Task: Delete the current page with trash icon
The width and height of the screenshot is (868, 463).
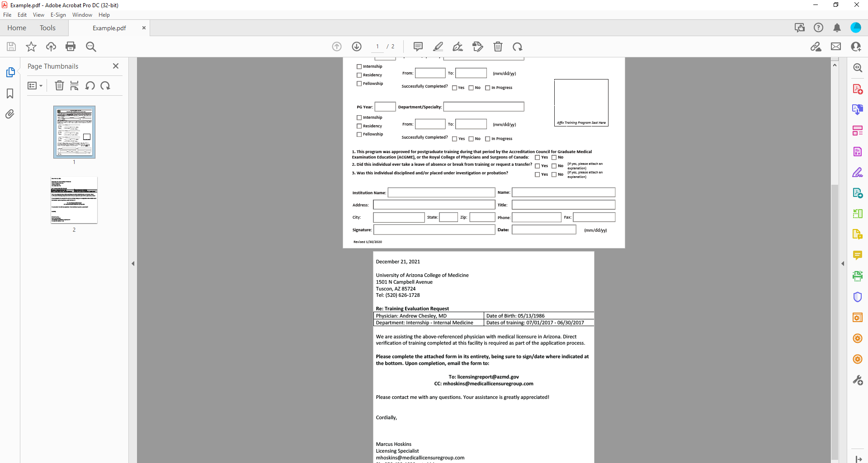Action: pos(498,47)
